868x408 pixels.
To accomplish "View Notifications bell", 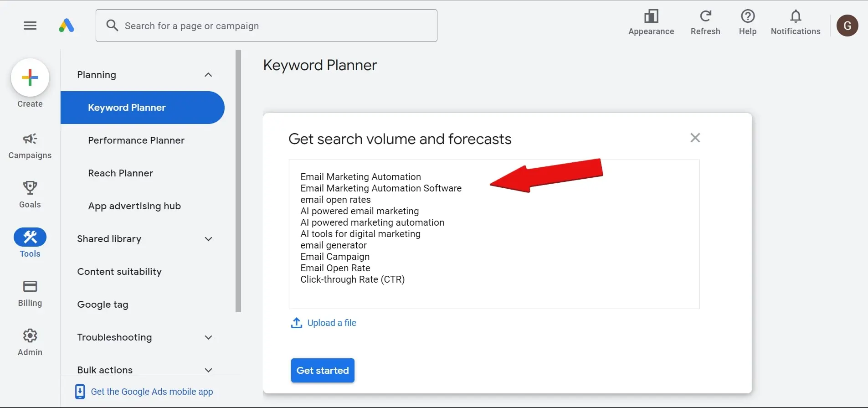I will [796, 22].
